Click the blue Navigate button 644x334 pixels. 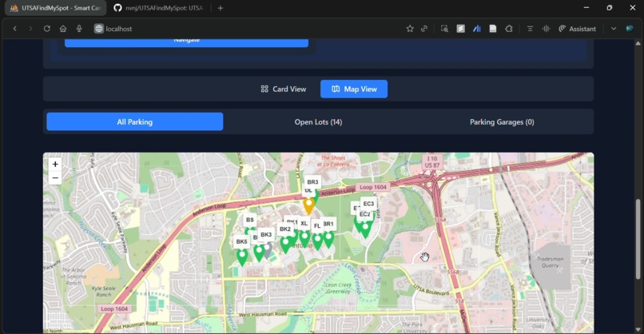[x=186, y=42]
